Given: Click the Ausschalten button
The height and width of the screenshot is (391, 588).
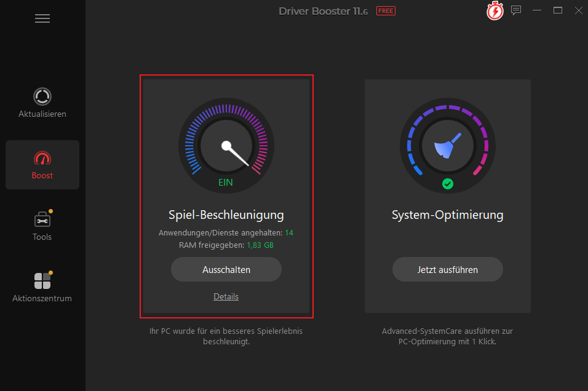Looking at the screenshot, I should tap(226, 269).
